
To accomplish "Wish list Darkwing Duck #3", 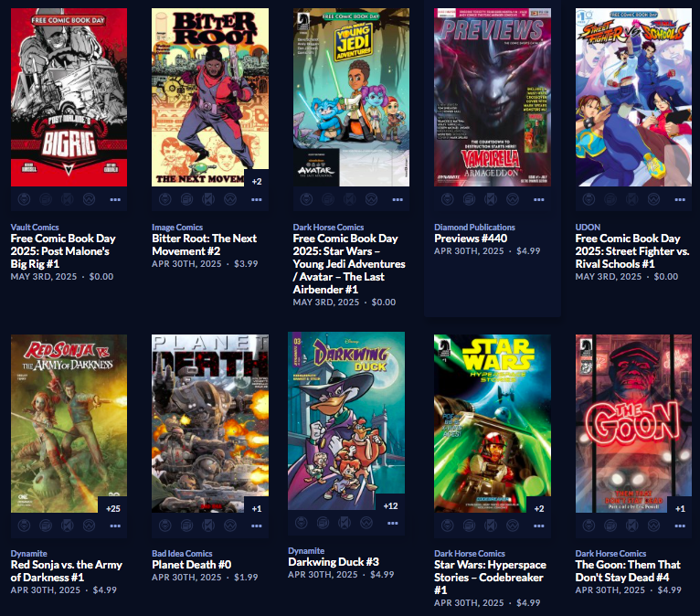I will point(366,523).
